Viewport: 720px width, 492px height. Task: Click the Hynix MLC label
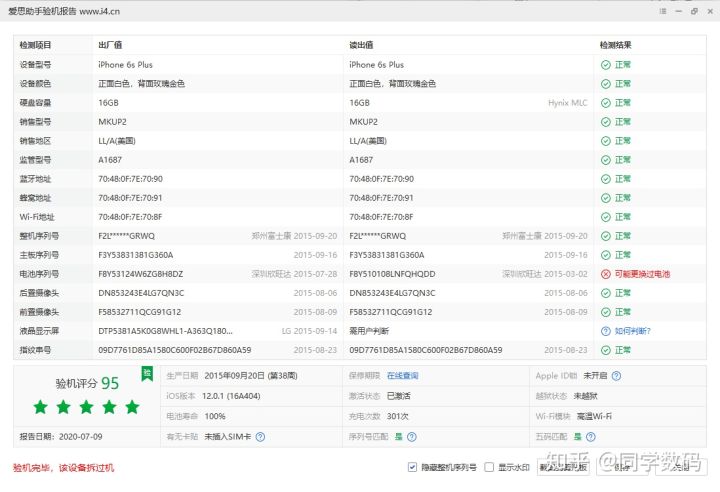(568, 103)
